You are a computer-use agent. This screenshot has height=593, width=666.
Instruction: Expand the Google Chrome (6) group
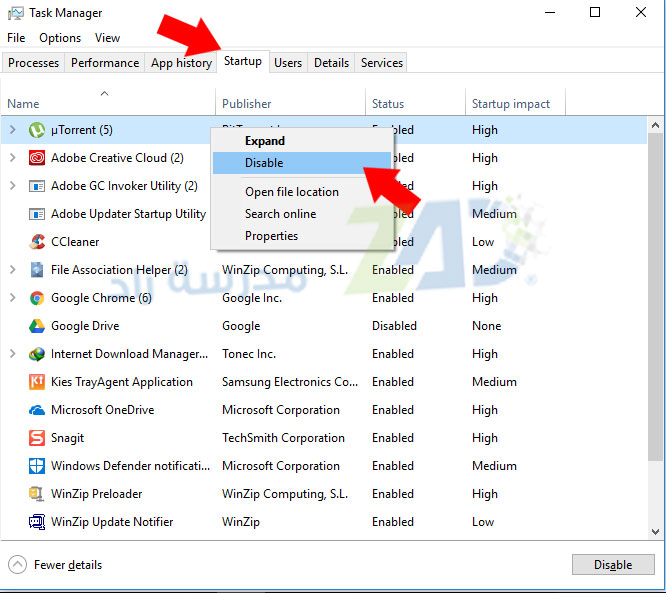[x=13, y=298]
